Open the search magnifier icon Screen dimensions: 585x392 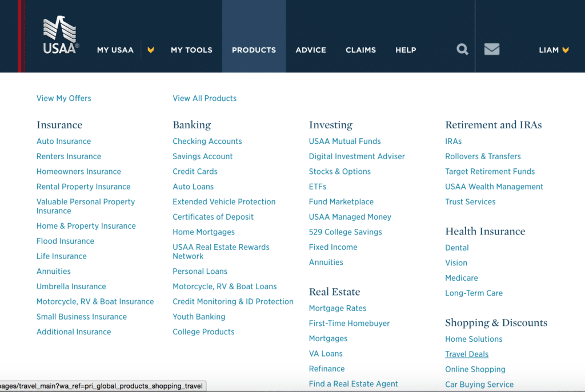(462, 50)
